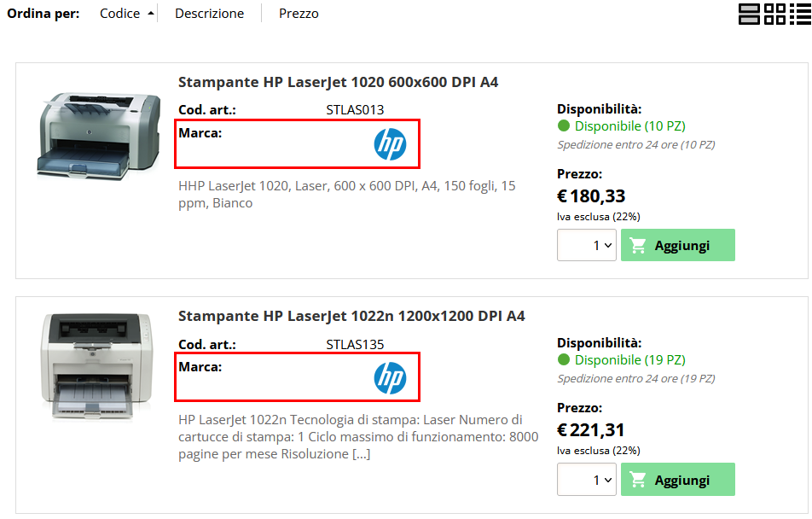
Task: Sort products by Codice
Action: click(119, 14)
